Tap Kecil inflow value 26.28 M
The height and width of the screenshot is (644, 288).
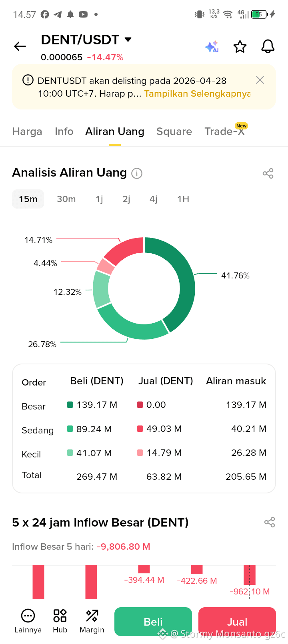249,453
